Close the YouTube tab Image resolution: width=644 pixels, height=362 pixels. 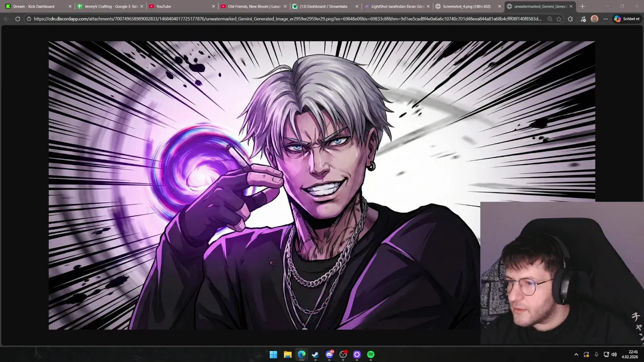213,7
